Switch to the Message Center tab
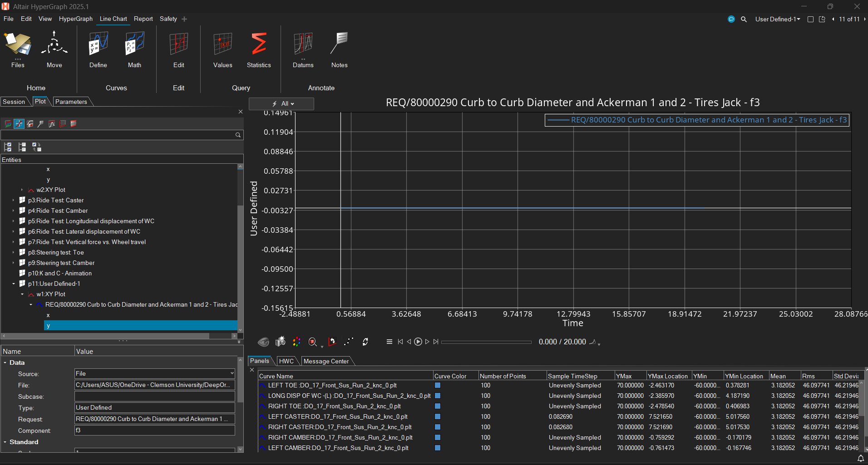The width and height of the screenshot is (868, 465). click(326, 361)
